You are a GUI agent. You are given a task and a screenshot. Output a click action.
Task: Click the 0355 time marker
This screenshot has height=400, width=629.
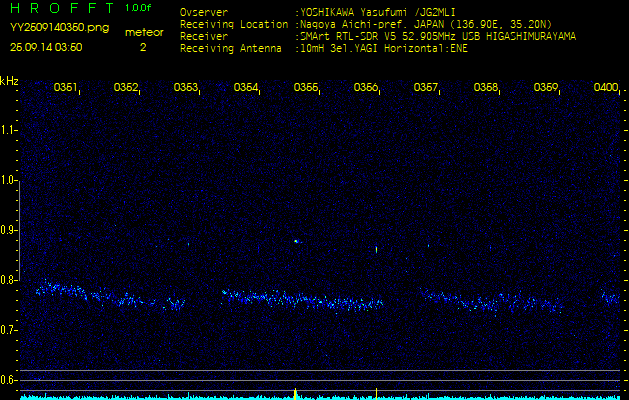(x=306, y=88)
